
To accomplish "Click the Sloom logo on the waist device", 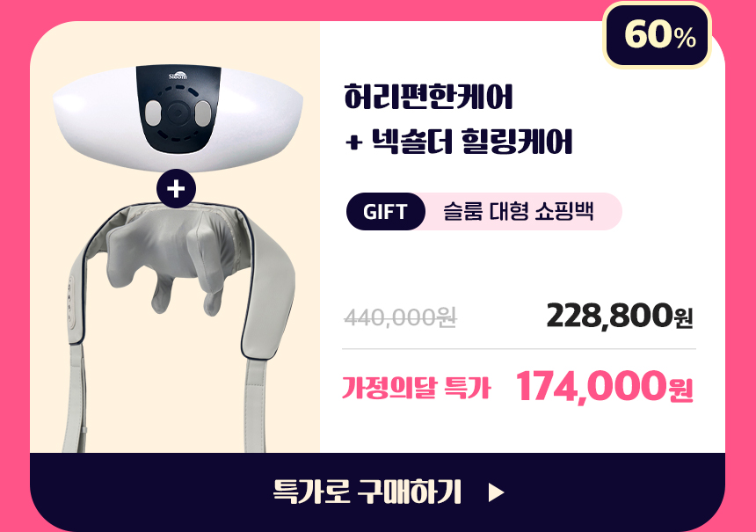I will click(178, 76).
